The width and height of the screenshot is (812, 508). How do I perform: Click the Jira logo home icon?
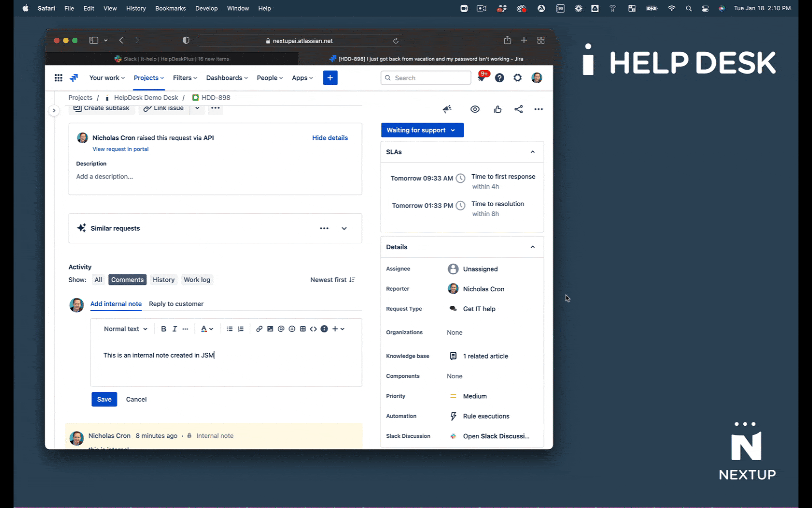coord(74,78)
